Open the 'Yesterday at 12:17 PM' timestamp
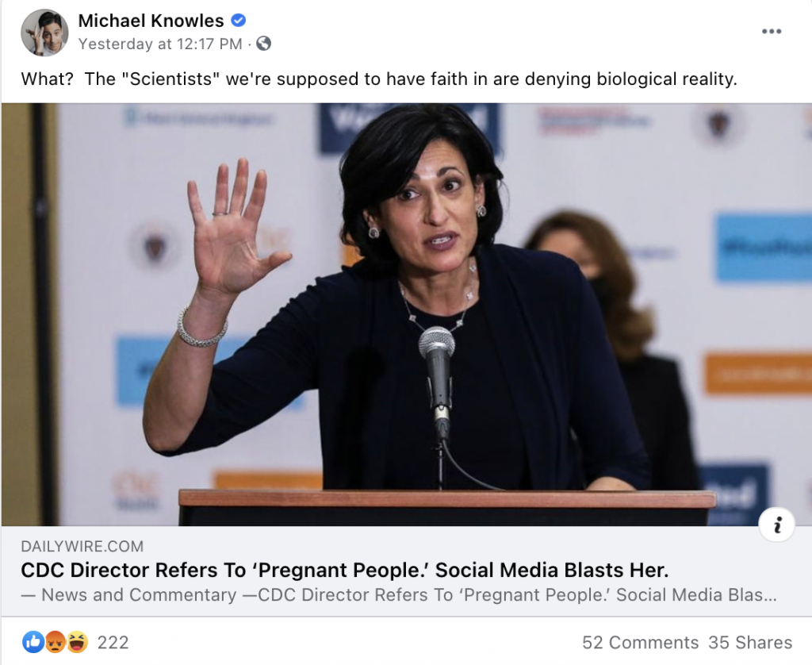812x665 pixels. click(x=160, y=44)
